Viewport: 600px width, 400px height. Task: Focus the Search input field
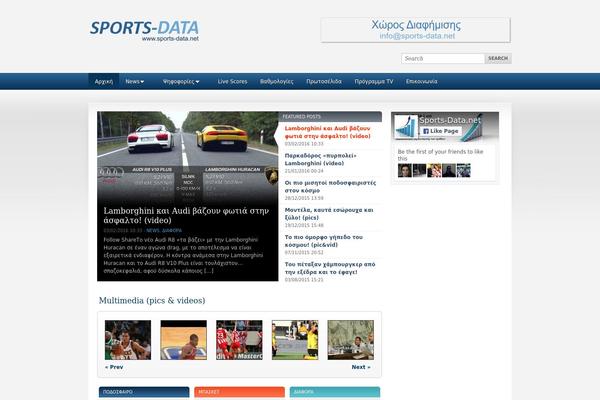pyautogui.click(x=443, y=59)
